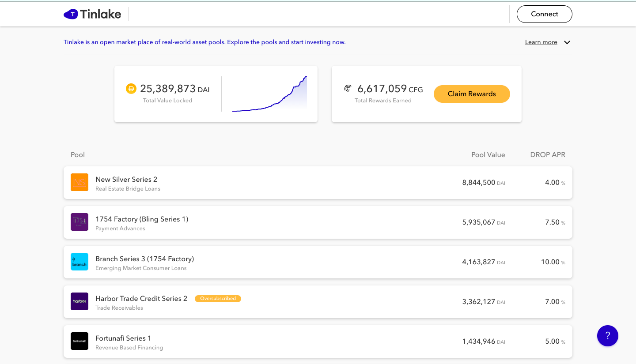Click the New Silver orange pool icon

coord(79,182)
